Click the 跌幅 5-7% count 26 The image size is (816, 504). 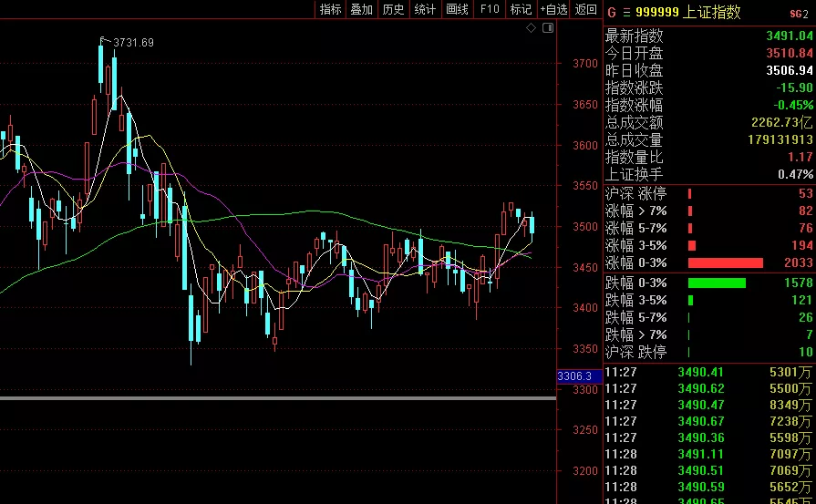coord(806,317)
